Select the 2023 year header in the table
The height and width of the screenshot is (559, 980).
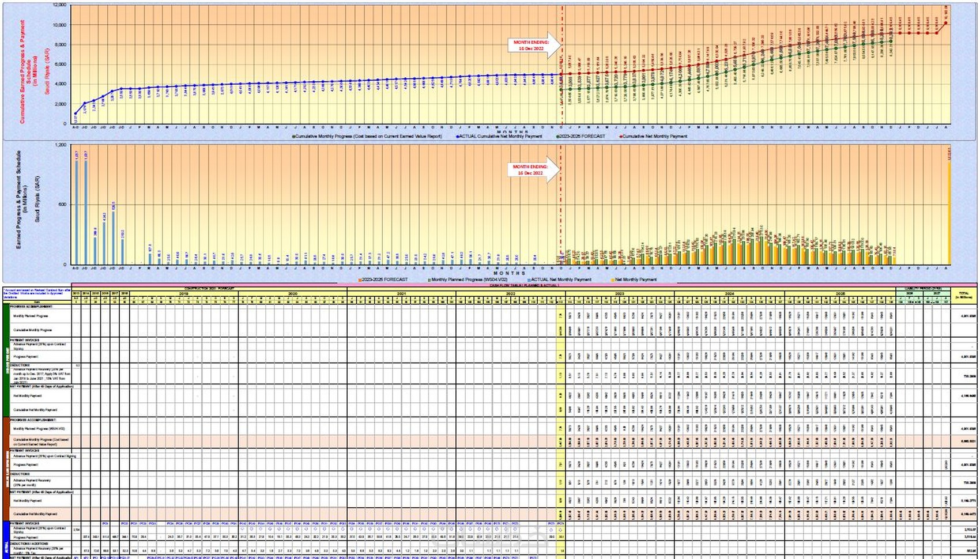(x=620, y=294)
